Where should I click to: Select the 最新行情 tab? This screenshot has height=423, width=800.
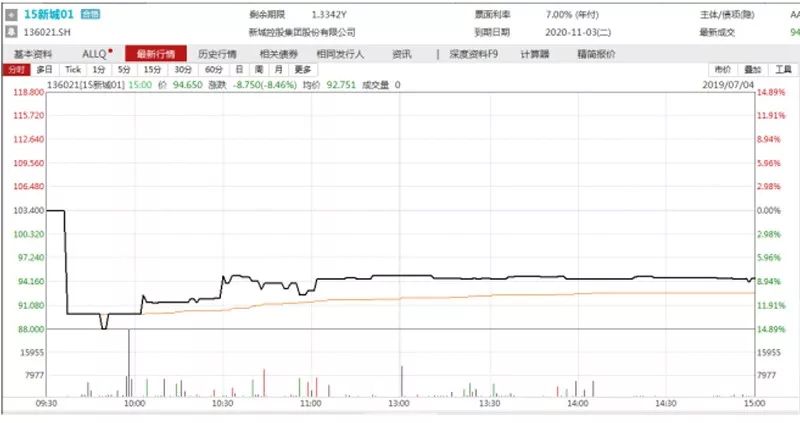pyautogui.click(x=156, y=54)
